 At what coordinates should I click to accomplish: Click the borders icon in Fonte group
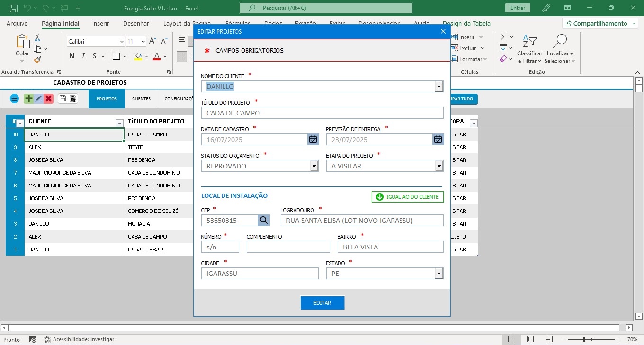coord(115,56)
